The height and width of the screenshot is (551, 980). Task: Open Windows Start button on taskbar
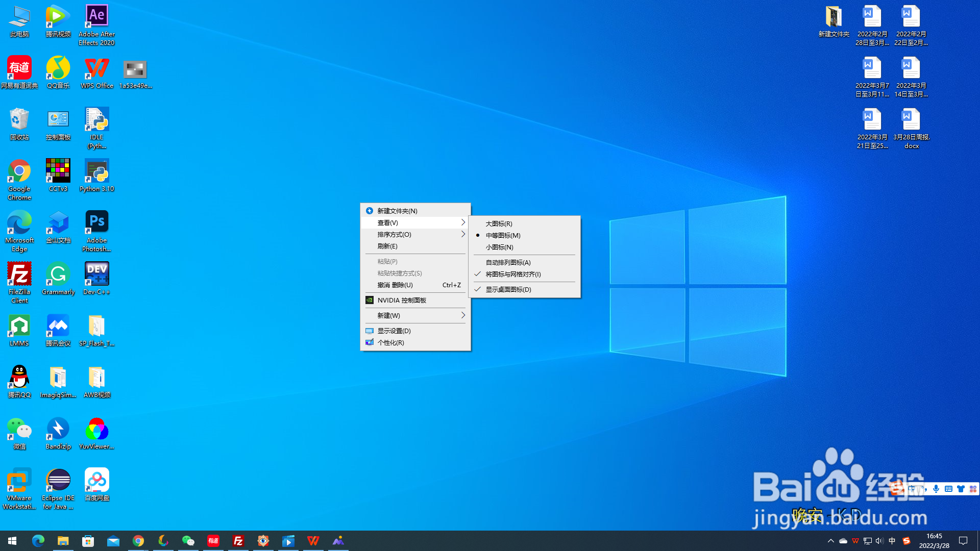12,541
